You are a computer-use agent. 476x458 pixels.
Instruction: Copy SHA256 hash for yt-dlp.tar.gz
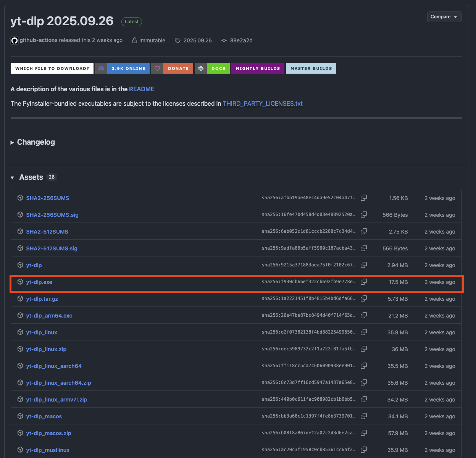click(364, 298)
